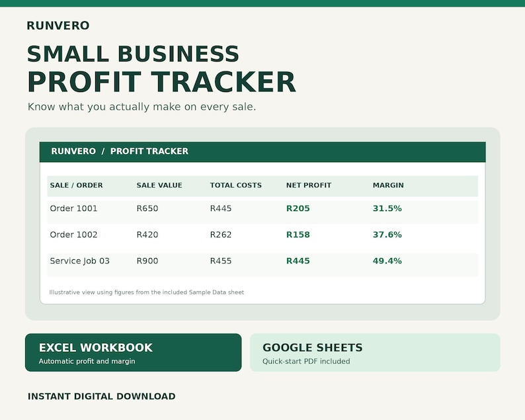Screen dimensions: 525x420
Task: Click the TOTAL COSTS column header
Action: tap(235, 185)
